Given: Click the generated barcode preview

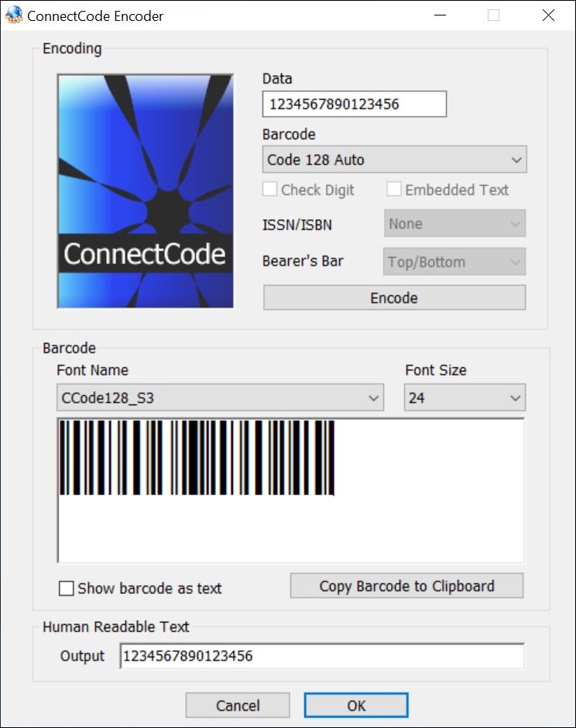Looking at the screenshot, I should [197, 458].
